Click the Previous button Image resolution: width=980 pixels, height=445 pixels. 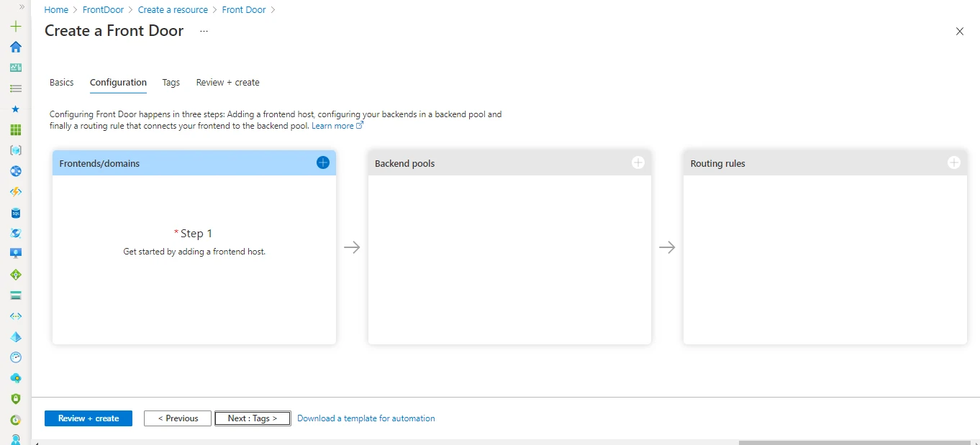[178, 418]
